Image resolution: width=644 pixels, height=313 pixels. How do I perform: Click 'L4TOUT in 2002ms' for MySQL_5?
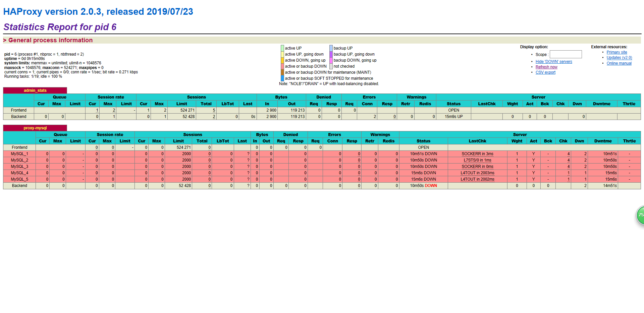click(x=477, y=179)
